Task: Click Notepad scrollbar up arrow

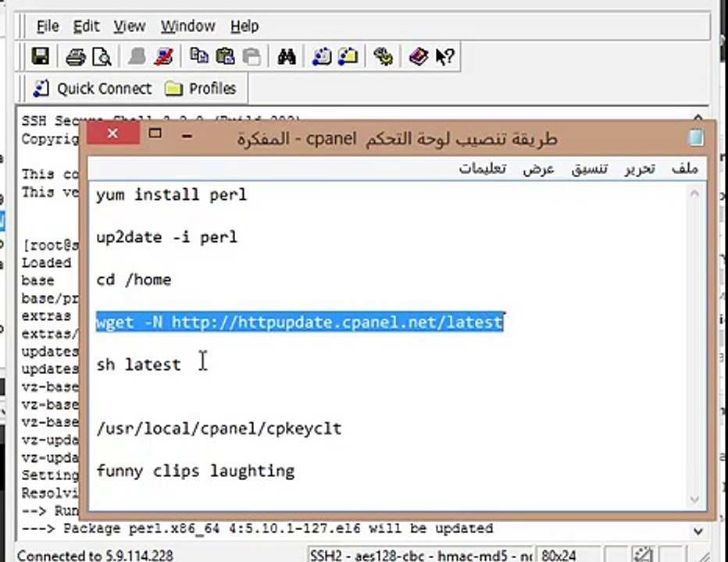Action: (x=694, y=193)
